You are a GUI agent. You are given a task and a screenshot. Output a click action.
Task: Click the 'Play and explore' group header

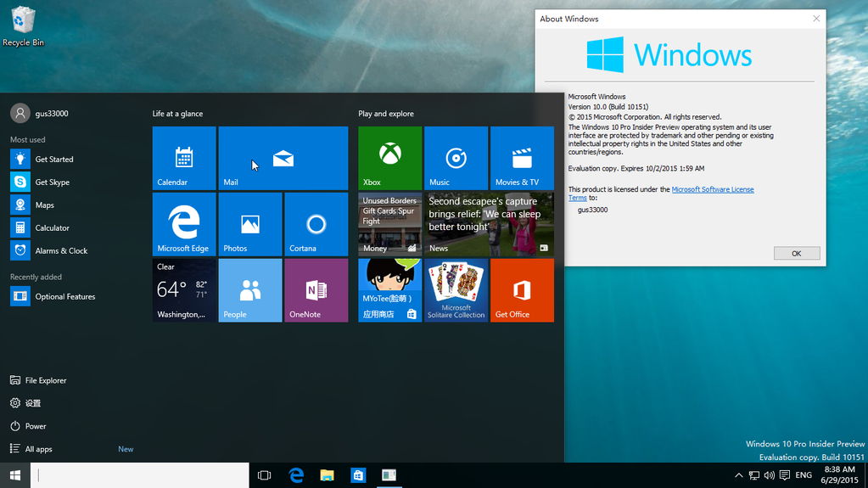[386, 114]
